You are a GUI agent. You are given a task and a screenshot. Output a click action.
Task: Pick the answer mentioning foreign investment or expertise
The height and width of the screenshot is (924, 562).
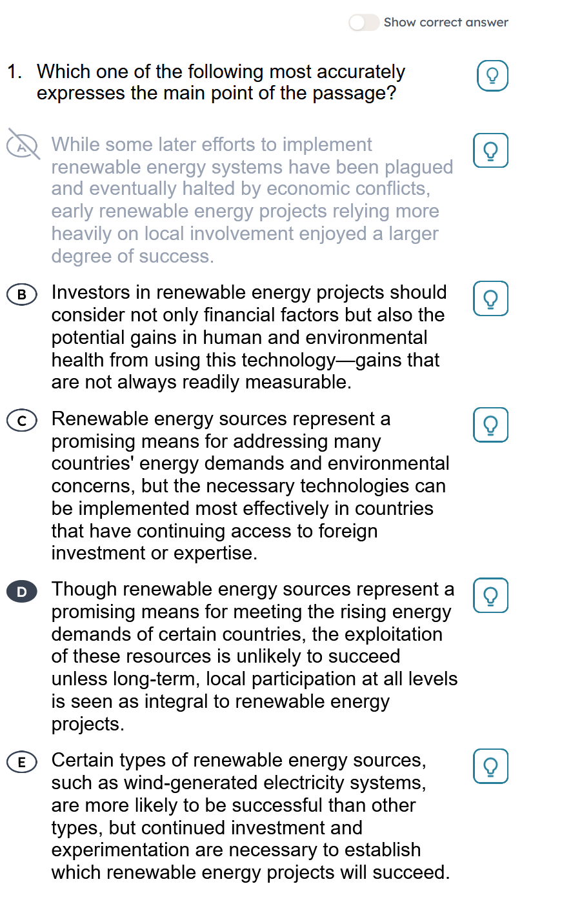click(x=250, y=486)
